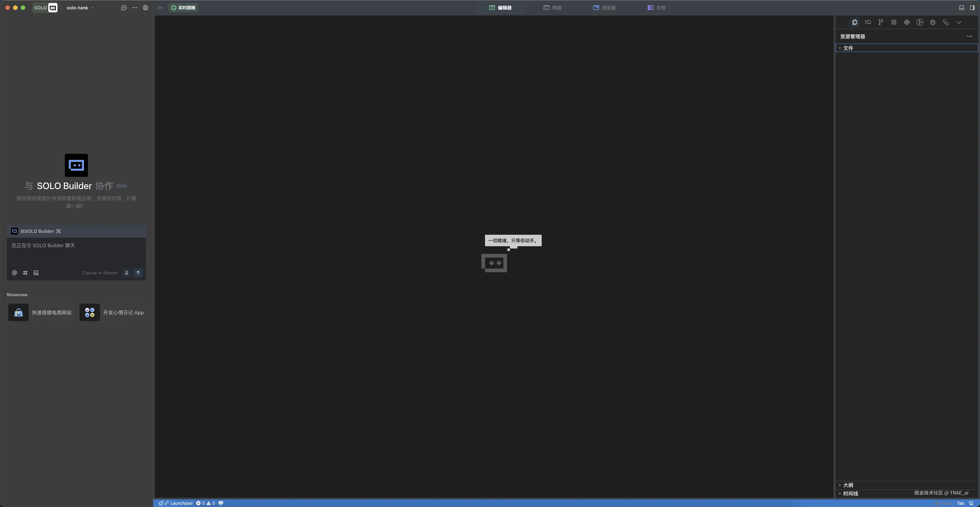980x507 pixels.
Task: Toggle the SOLO mode switch
Action: (45, 8)
